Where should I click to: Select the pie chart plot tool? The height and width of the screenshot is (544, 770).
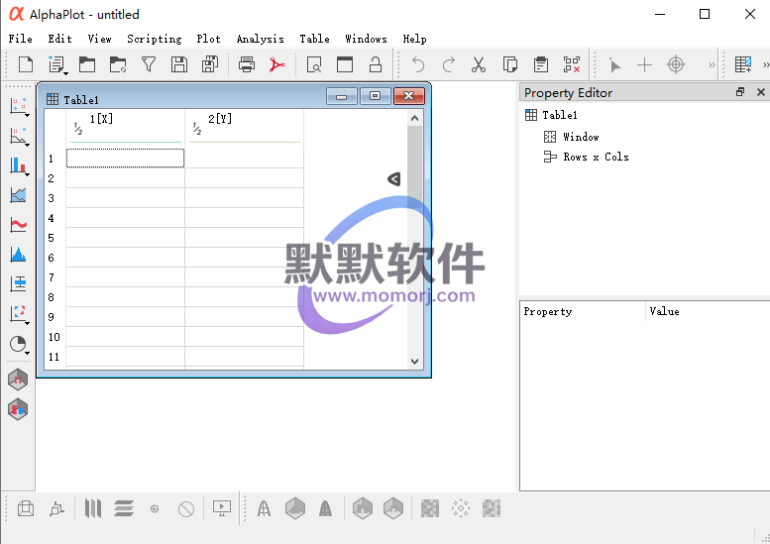click(x=18, y=344)
